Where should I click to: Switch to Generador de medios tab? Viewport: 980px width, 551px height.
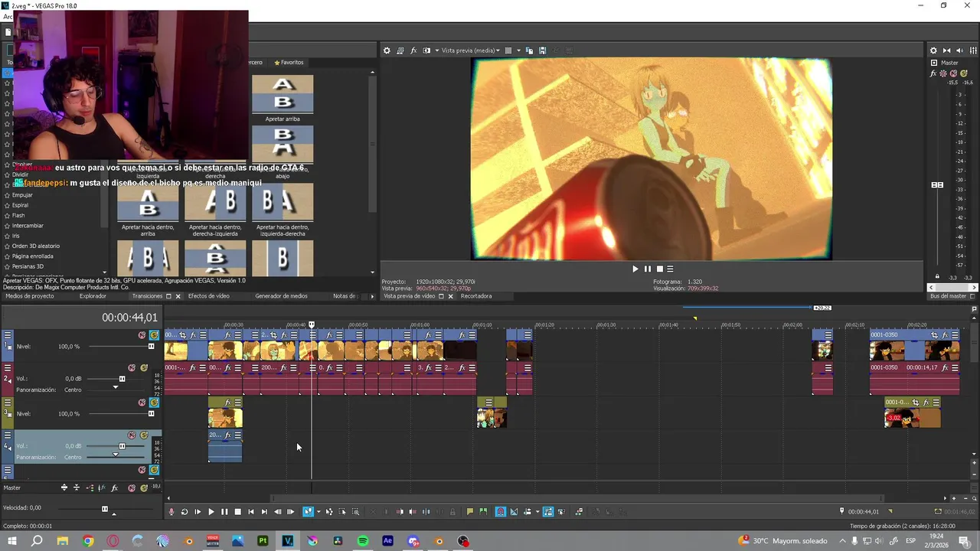(281, 296)
